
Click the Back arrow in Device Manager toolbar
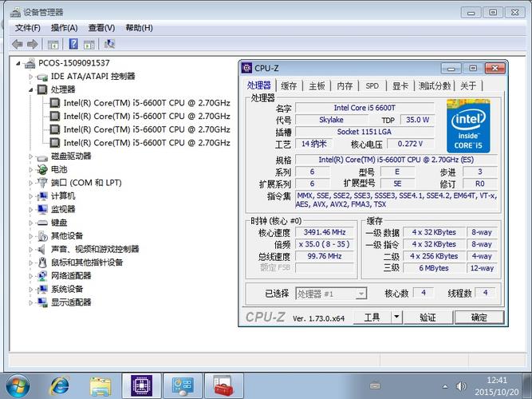point(18,44)
